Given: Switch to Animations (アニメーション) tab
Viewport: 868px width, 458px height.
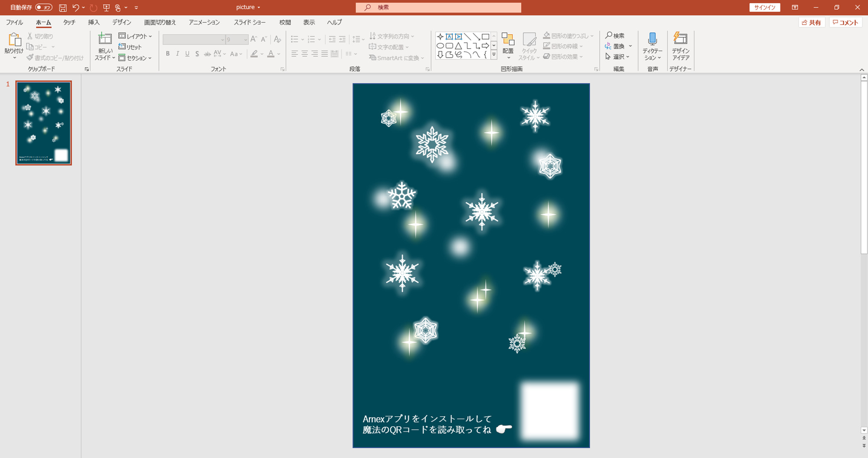Looking at the screenshot, I should coord(204,22).
